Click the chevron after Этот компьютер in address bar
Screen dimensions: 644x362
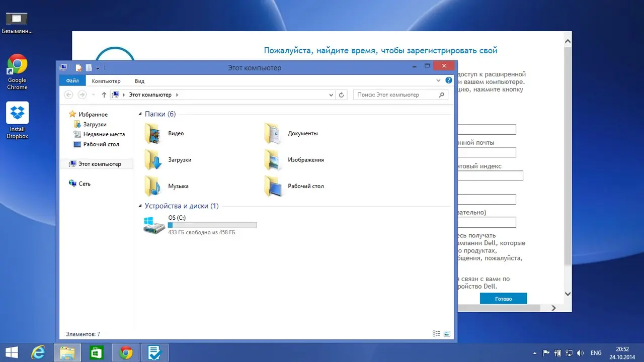pos(177,95)
